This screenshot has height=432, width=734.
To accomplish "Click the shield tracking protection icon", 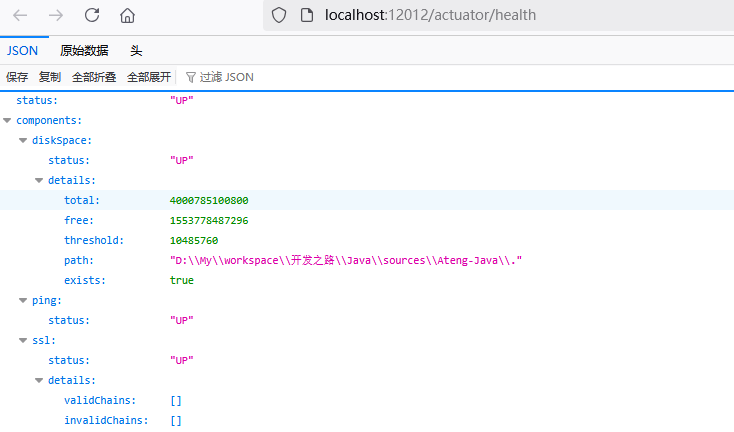I will pyautogui.click(x=279, y=15).
